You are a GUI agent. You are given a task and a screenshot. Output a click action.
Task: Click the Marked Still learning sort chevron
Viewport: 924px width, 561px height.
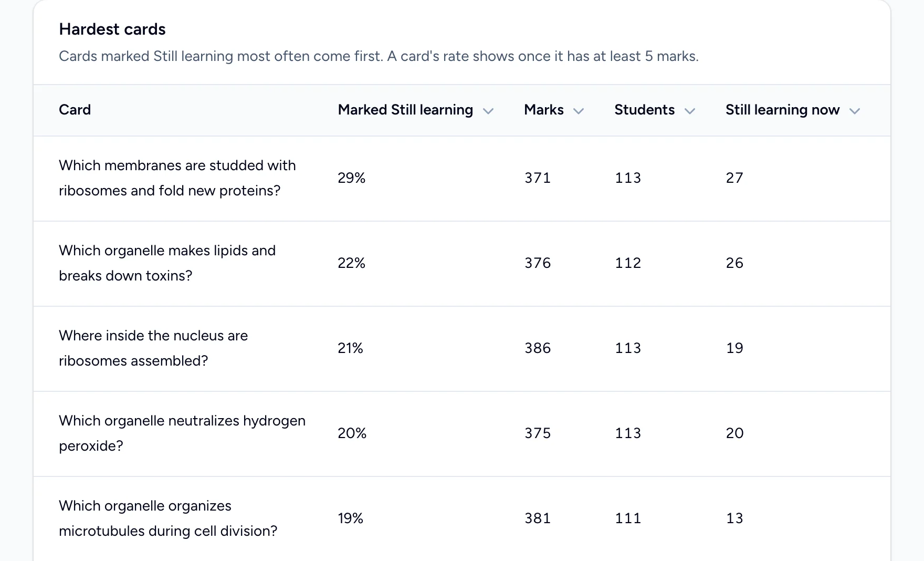(488, 111)
